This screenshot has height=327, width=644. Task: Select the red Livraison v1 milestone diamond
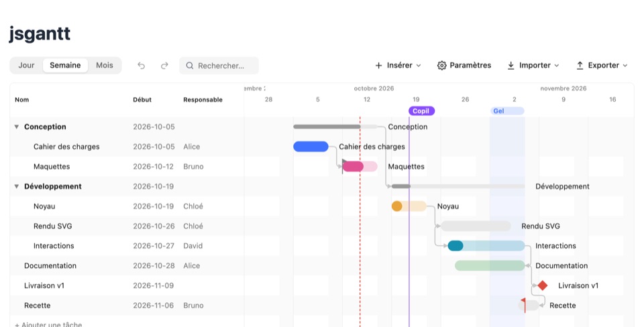click(543, 285)
